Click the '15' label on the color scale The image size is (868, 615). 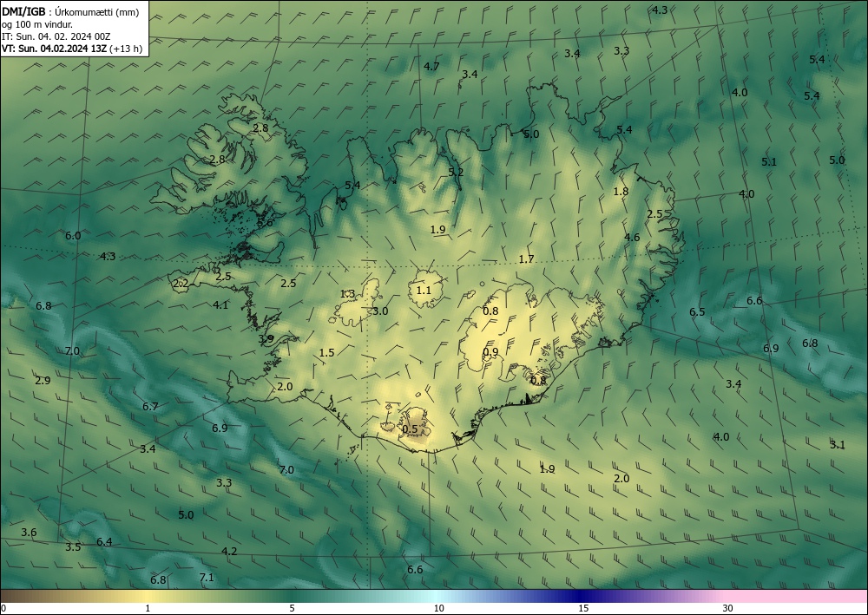(x=583, y=608)
